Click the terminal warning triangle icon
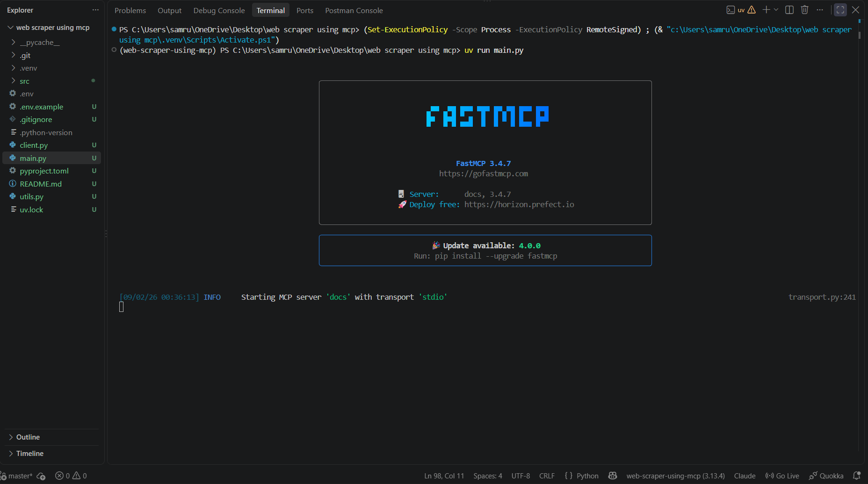This screenshot has width=868, height=484. pos(752,10)
